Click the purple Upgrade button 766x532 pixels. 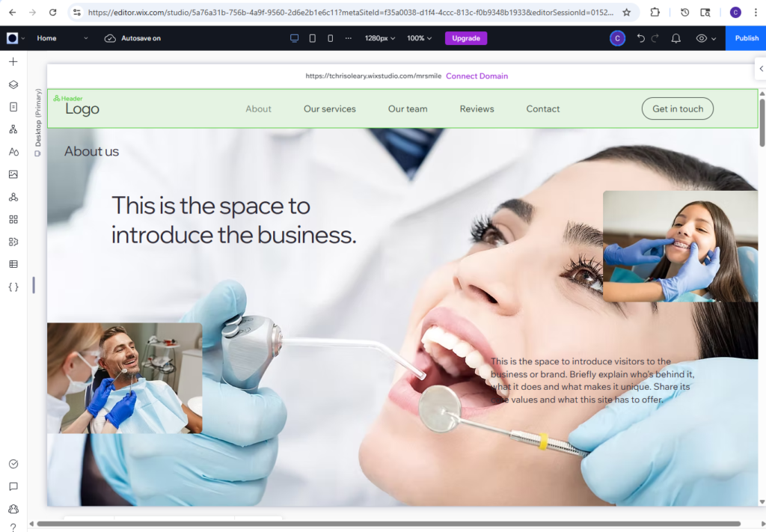[465, 38]
